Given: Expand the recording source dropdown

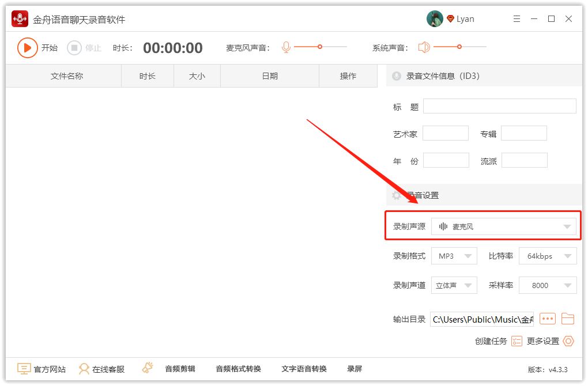Looking at the screenshot, I should [x=503, y=227].
